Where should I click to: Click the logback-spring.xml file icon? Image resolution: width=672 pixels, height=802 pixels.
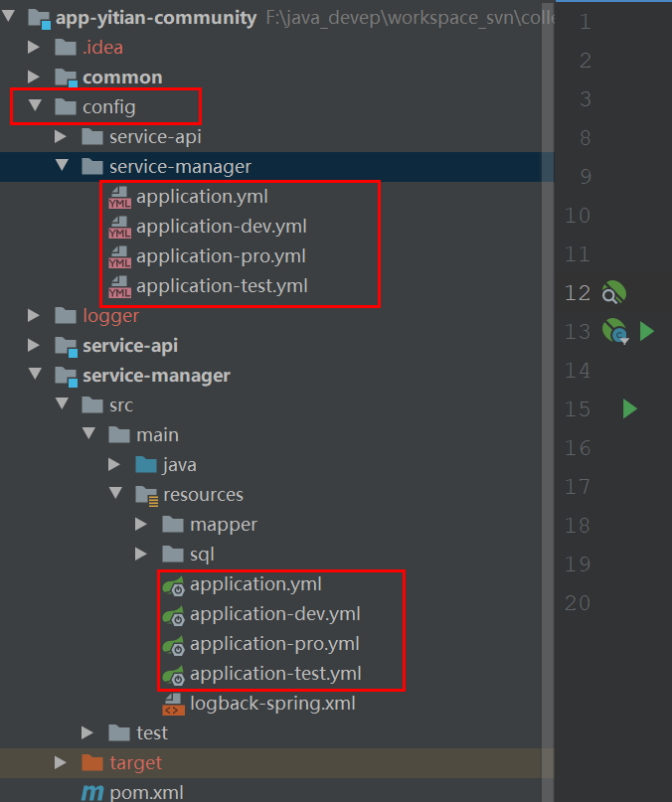click(x=174, y=705)
